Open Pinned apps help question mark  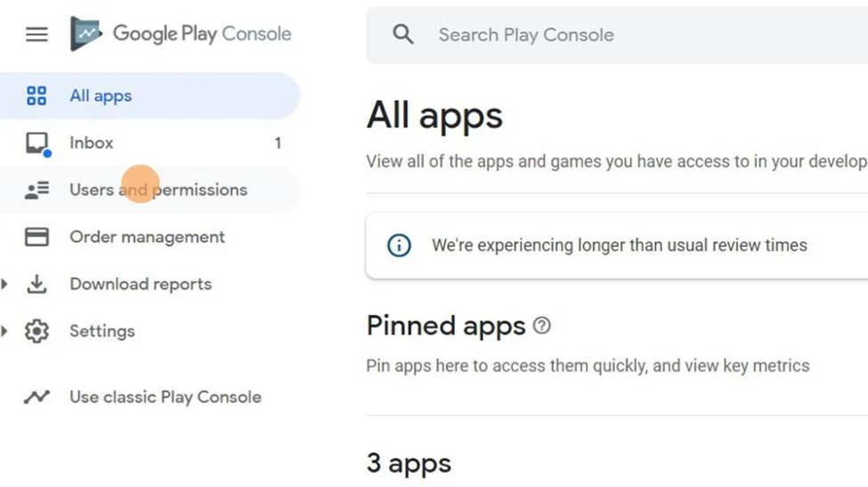pyautogui.click(x=541, y=325)
